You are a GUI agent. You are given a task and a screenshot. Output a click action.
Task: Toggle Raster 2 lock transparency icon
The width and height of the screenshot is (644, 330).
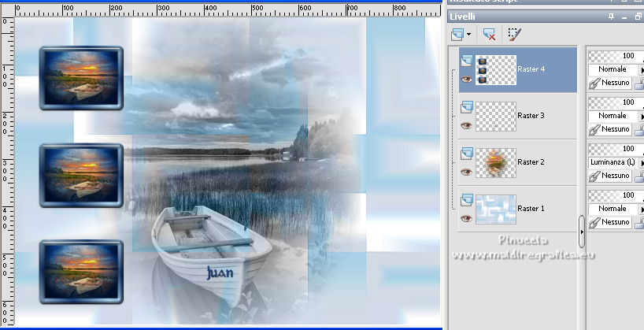coord(639,177)
